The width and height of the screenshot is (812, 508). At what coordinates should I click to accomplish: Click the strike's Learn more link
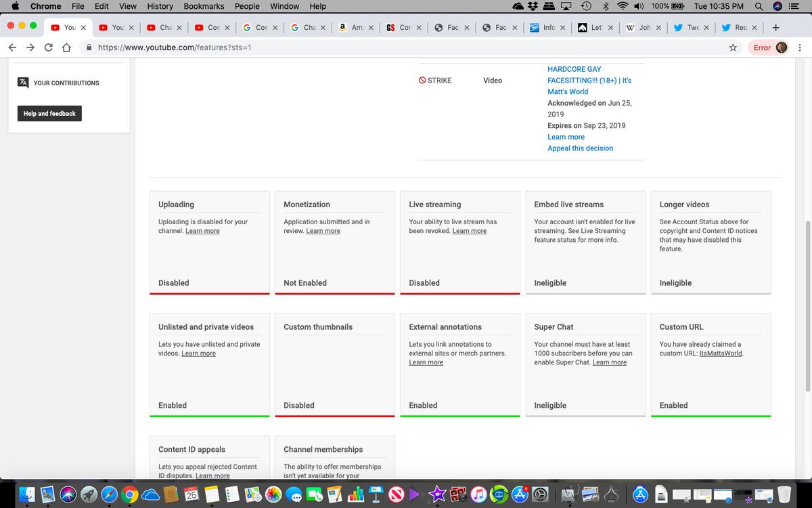(x=566, y=137)
